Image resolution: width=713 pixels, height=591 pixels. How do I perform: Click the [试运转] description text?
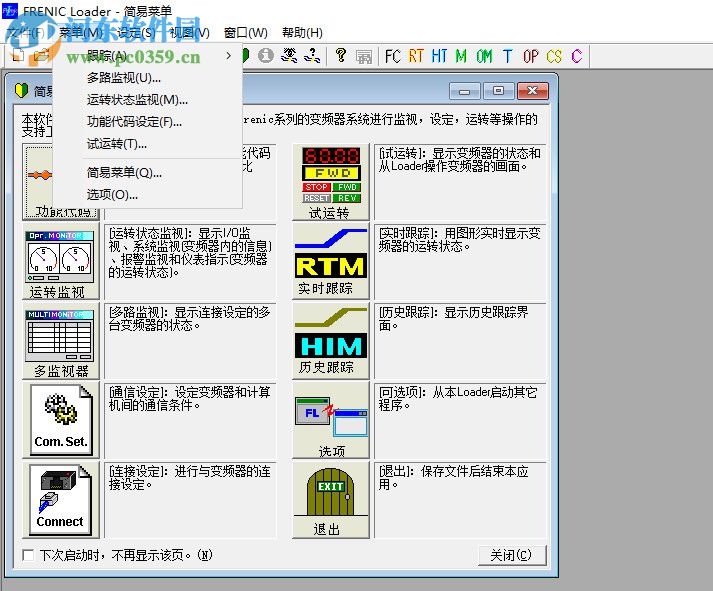pos(460,160)
